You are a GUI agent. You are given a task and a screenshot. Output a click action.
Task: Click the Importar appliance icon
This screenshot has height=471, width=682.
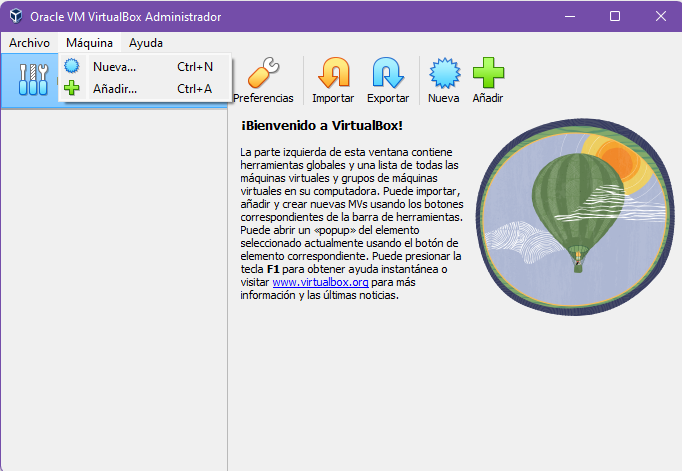(333, 73)
